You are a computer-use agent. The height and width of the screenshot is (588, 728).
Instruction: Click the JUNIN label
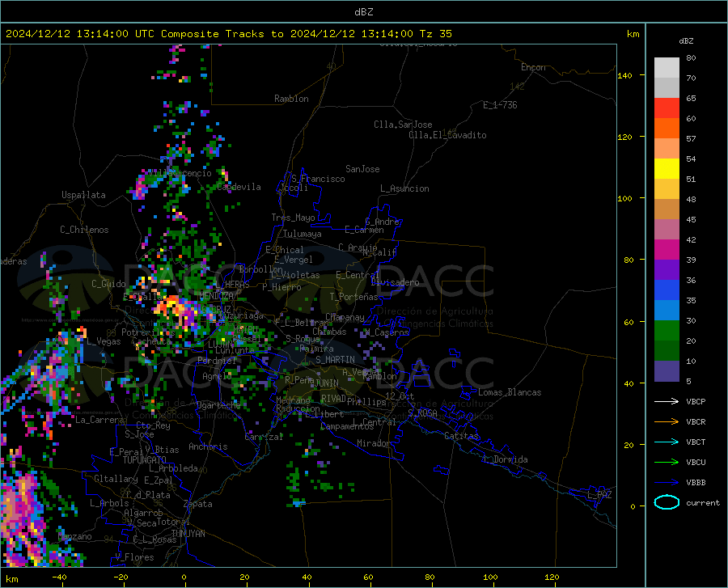327,383
